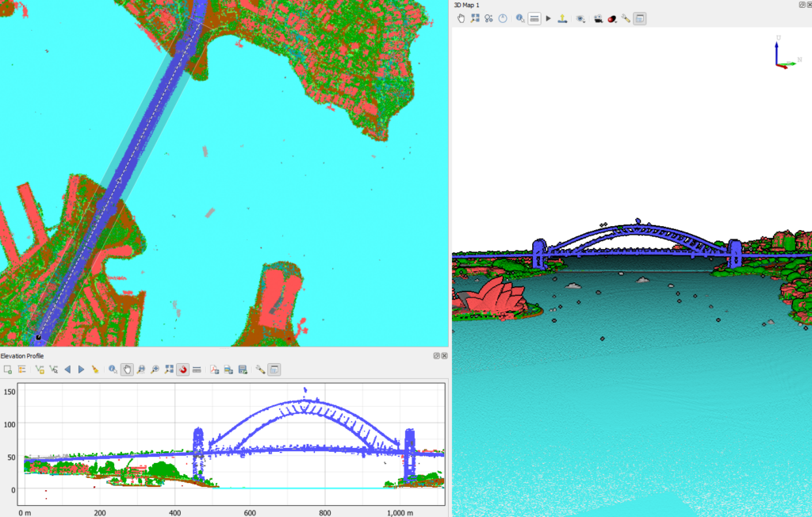
Task: Click the 1,000 m distance axis label
Action: 400,513
